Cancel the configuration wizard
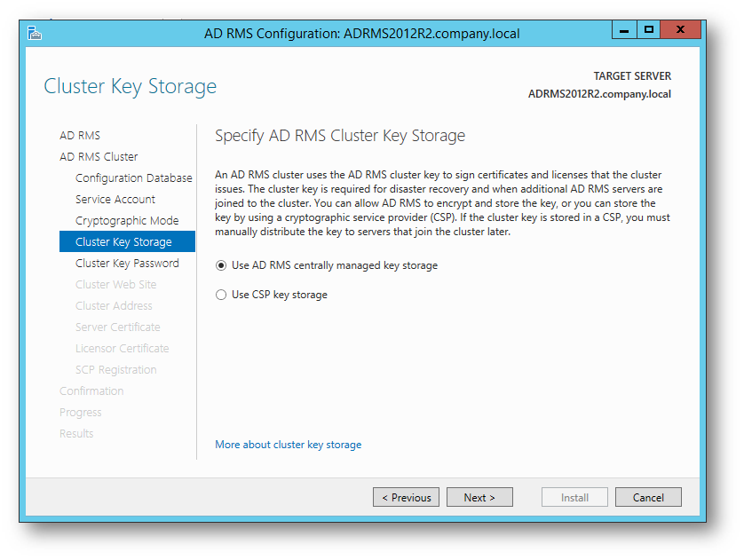Screen dimensions: 744x560 tap(648, 497)
